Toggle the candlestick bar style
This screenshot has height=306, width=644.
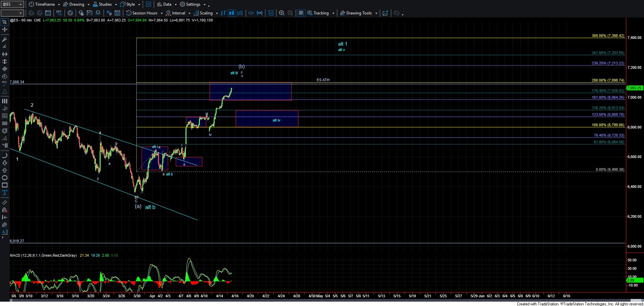click(231, 13)
